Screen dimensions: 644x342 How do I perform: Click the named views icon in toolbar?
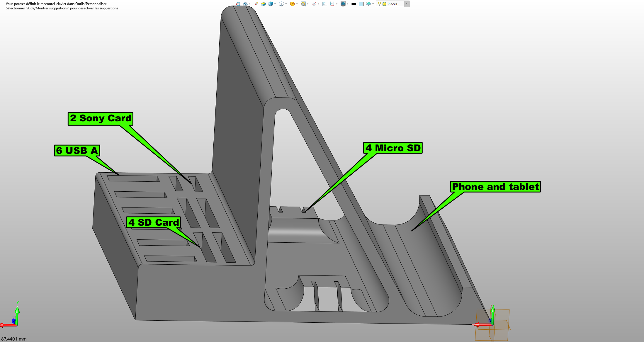[x=245, y=4]
